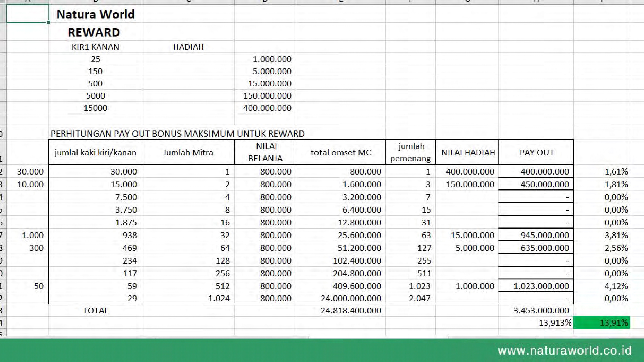Select the "3.453.000.000" pay out total
The height and width of the screenshot is (362, 644).
536,311
